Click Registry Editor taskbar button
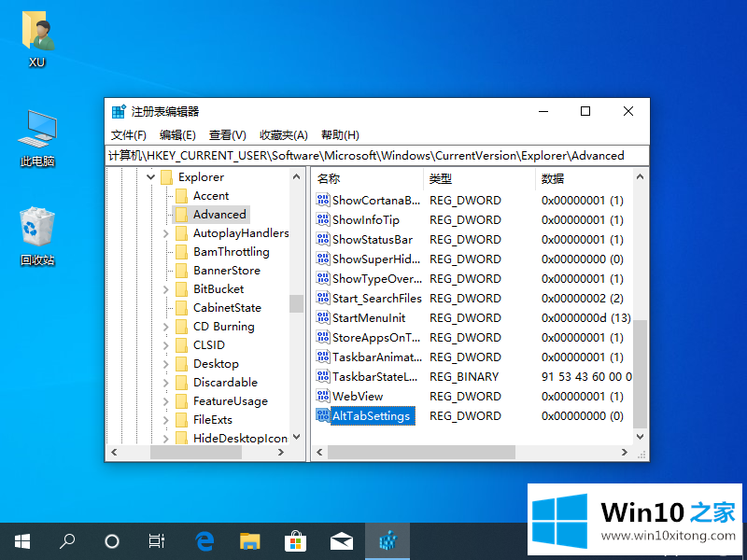This screenshot has height=560, width=747. [x=388, y=541]
